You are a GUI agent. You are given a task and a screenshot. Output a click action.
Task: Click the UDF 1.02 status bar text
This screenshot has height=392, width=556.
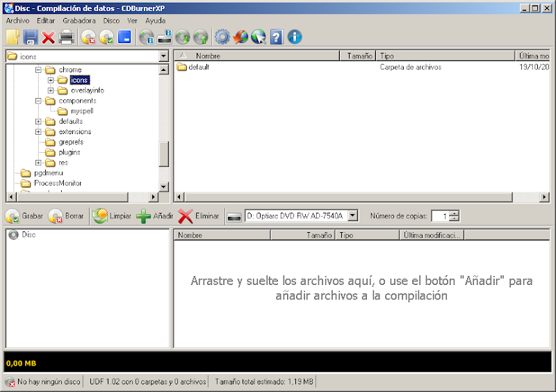click(x=147, y=382)
